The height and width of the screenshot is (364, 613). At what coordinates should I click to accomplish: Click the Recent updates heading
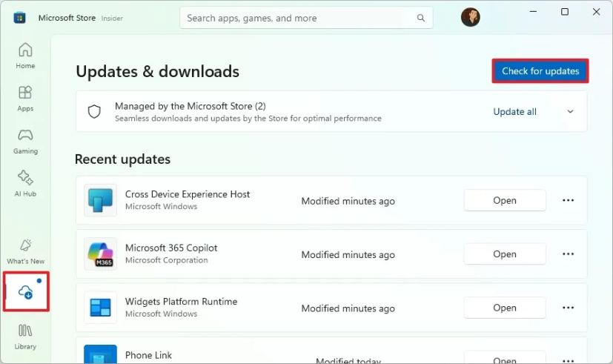click(x=122, y=159)
